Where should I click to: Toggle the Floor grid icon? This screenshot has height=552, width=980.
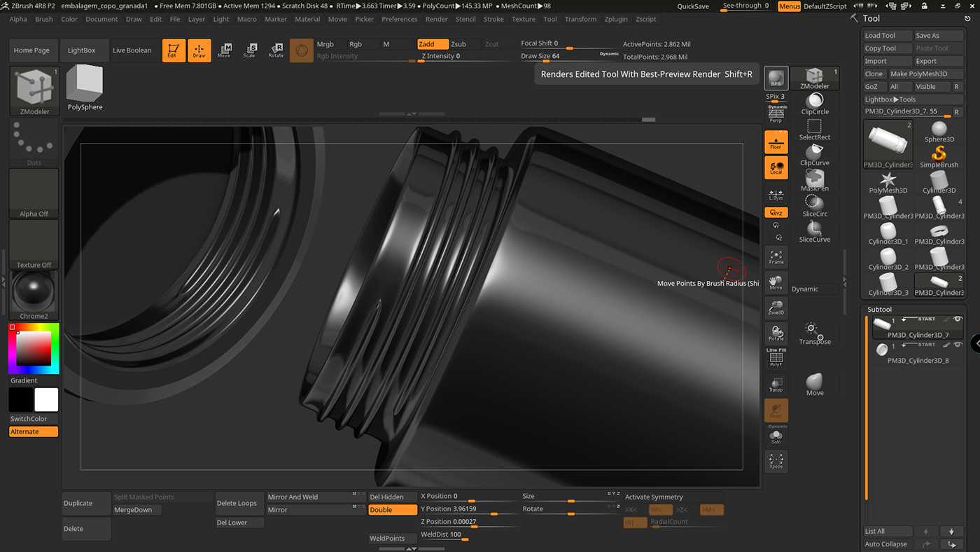pos(776,141)
